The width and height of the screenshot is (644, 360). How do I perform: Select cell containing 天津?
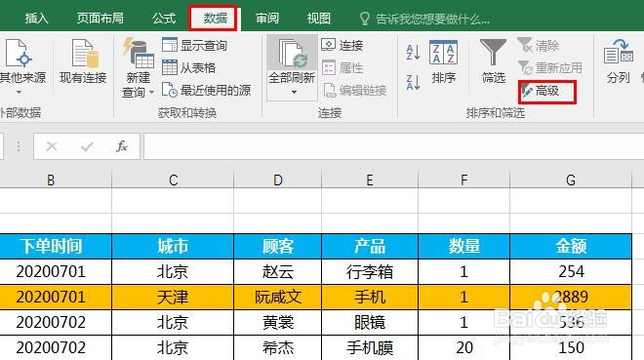coord(173,298)
